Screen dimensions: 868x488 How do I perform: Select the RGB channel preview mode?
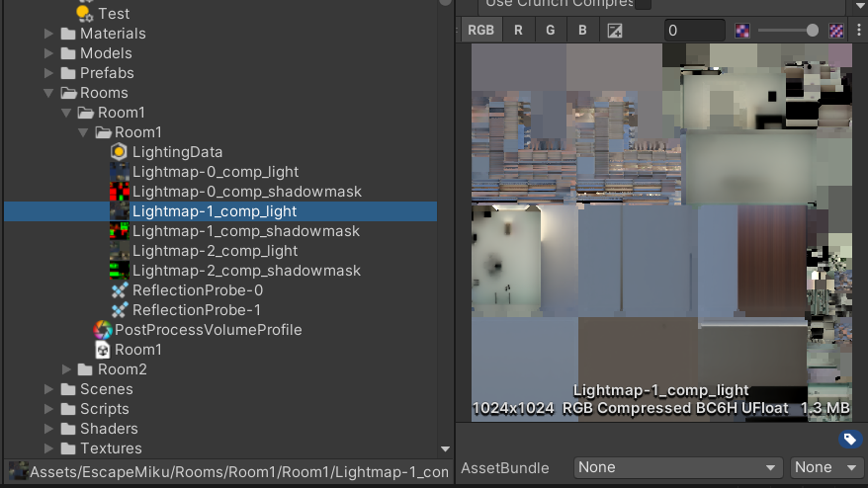point(480,31)
